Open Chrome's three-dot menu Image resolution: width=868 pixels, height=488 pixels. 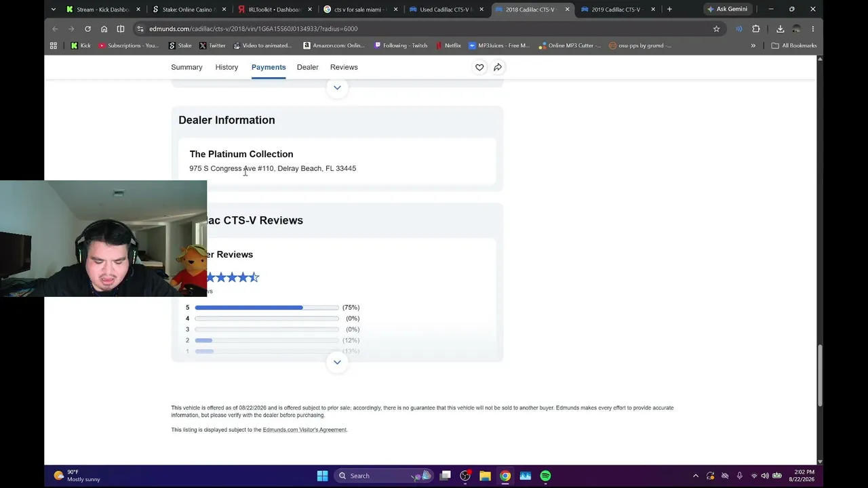813,28
